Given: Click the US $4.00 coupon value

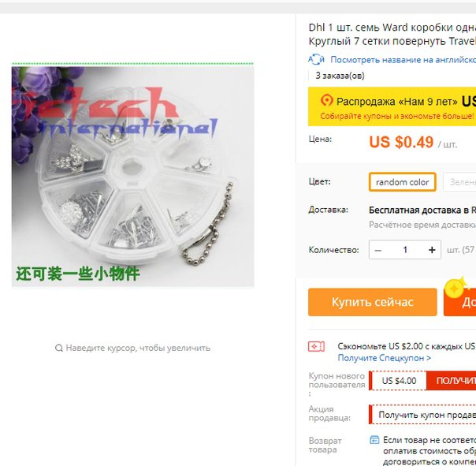Looking at the screenshot, I should (399, 381).
